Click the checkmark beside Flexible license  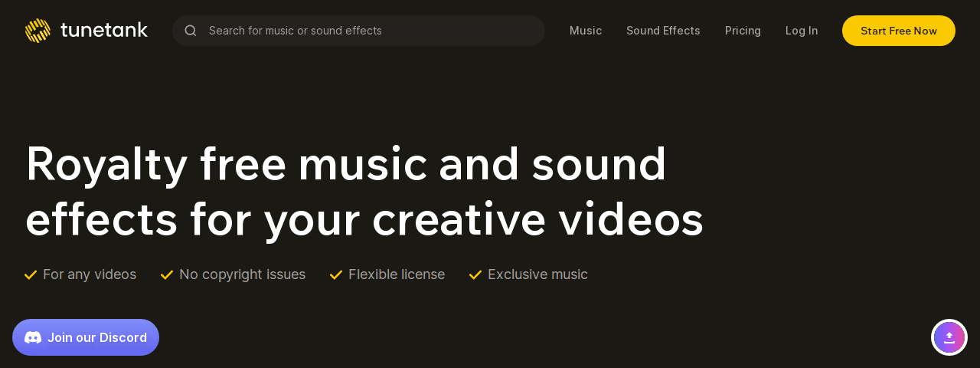(x=336, y=274)
